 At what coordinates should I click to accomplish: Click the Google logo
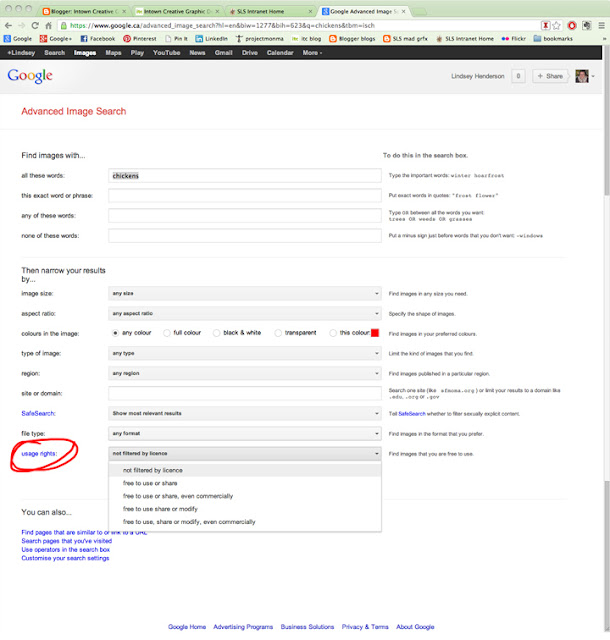(30, 76)
